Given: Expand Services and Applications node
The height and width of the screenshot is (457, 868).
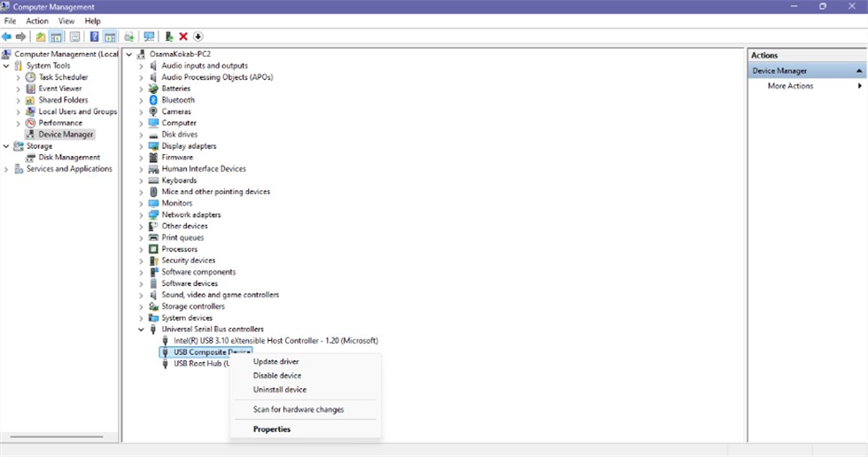Looking at the screenshot, I should [x=6, y=169].
